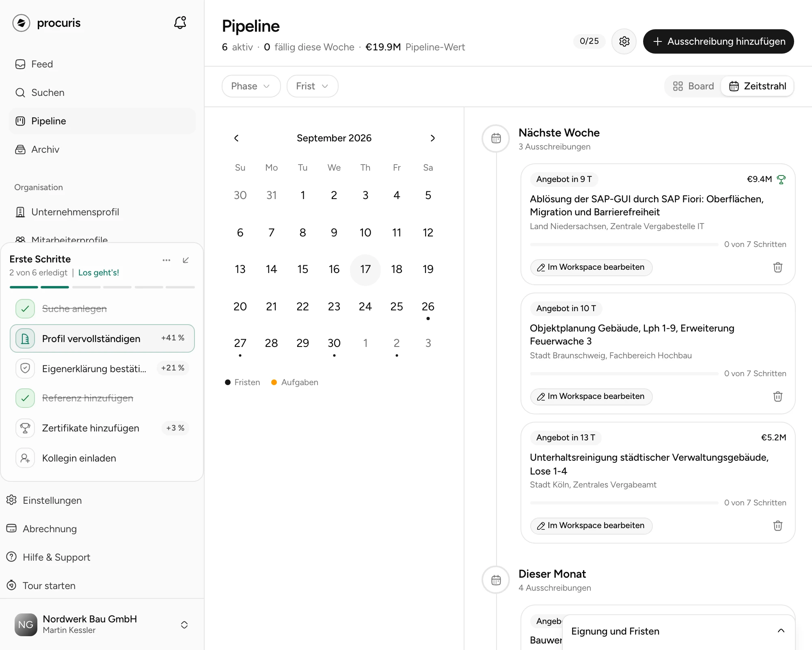This screenshot has height=650, width=812.
Task: Click the trophy icon next to €9.4M
Action: tap(781, 180)
